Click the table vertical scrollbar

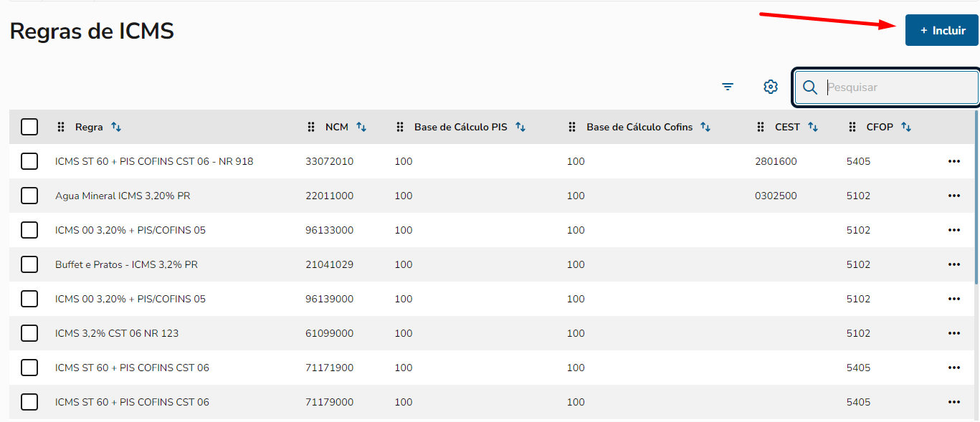tap(976, 197)
